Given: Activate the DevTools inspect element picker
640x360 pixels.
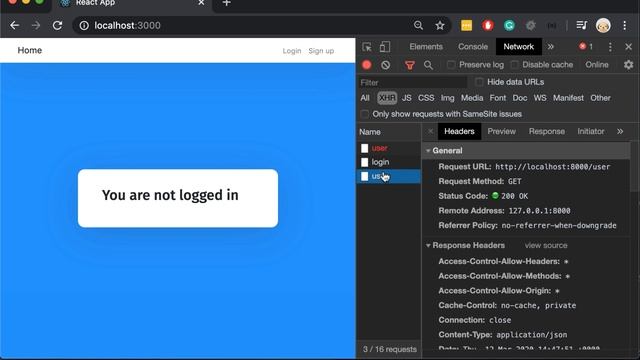Looking at the screenshot, I should tap(367, 47).
